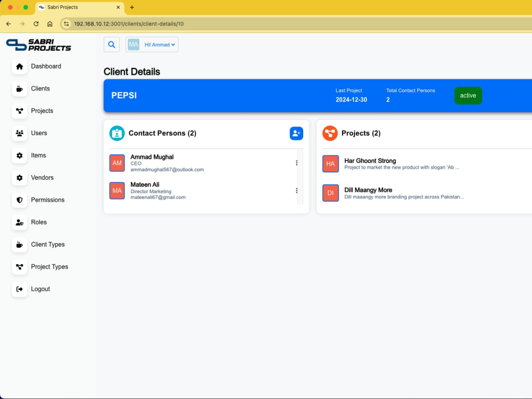Open the Dill Maangy More project
The height and width of the screenshot is (399, 532).
tap(368, 190)
